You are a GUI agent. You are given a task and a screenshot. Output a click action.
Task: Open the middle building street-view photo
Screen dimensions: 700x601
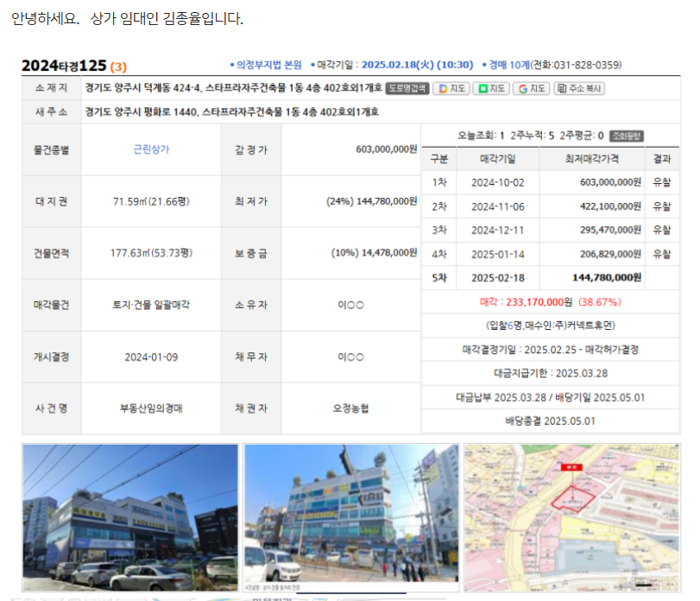click(x=351, y=516)
